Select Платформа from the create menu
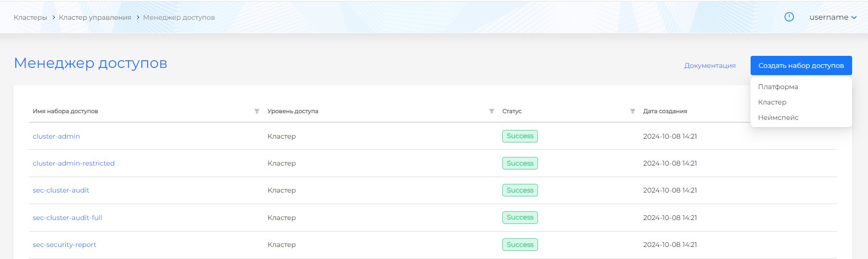Viewport: 868px width, 259px height. click(778, 87)
